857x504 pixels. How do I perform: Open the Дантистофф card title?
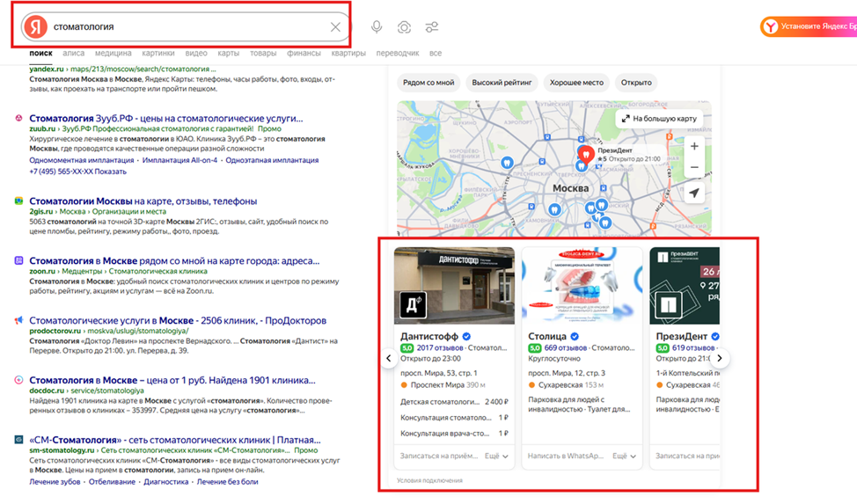[429, 336]
